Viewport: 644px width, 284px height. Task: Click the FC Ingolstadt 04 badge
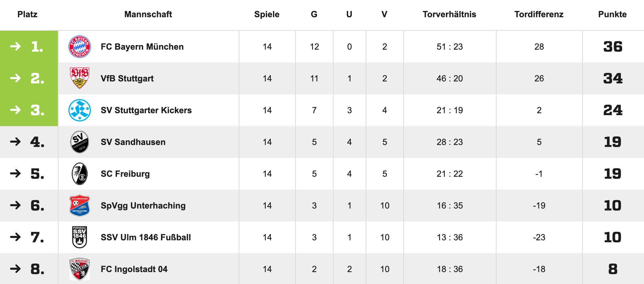click(79, 269)
